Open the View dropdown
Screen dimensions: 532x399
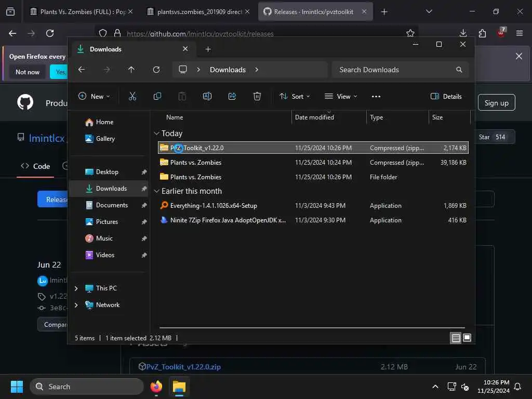pos(341,96)
